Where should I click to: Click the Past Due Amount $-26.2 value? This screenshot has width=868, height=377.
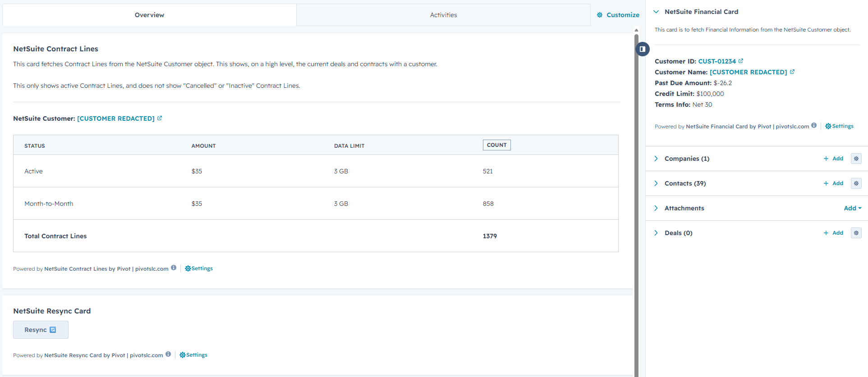[723, 83]
